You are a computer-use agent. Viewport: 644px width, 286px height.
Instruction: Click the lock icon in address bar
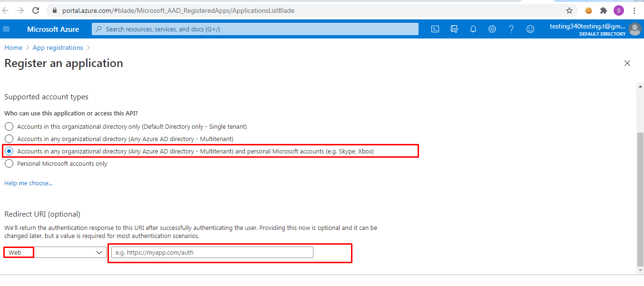(54, 10)
